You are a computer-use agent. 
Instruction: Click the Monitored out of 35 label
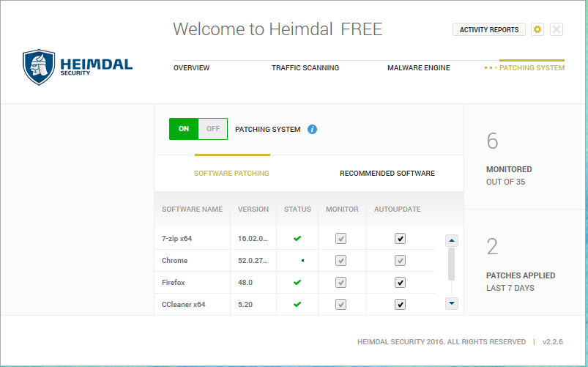point(509,176)
